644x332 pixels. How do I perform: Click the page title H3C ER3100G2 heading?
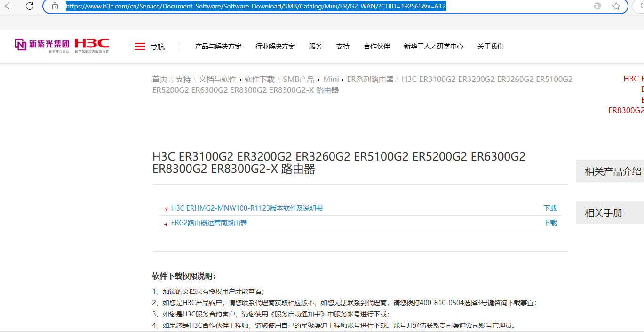point(339,162)
